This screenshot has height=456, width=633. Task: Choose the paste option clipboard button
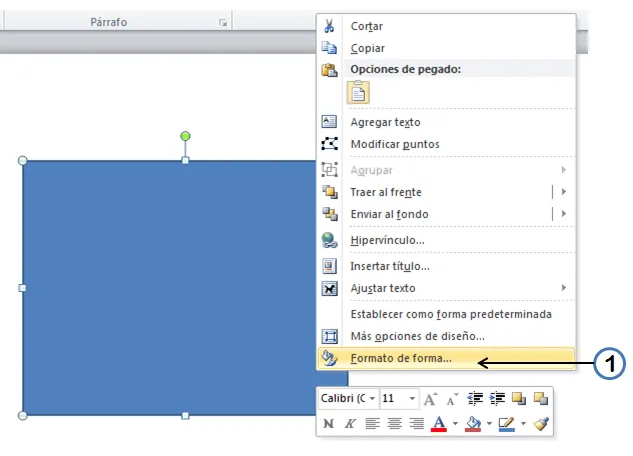[358, 92]
